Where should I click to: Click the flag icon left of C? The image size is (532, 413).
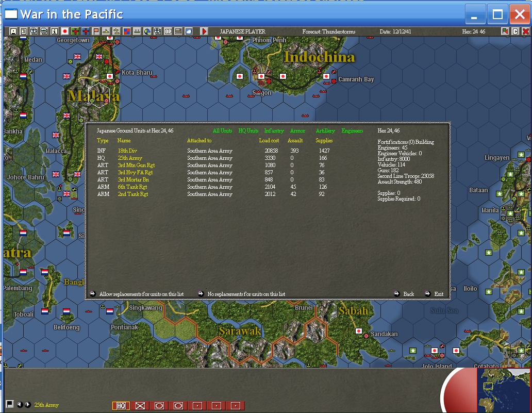pyautogui.click(x=505, y=31)
